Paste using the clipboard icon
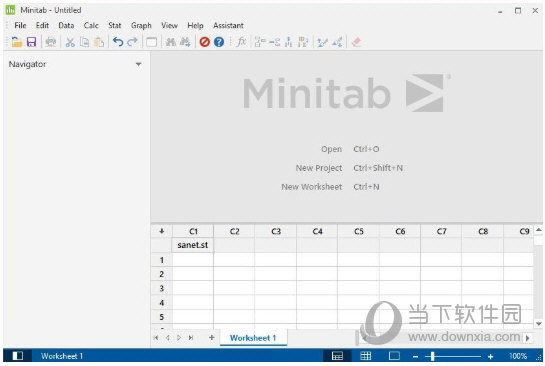 coord(99,42)
